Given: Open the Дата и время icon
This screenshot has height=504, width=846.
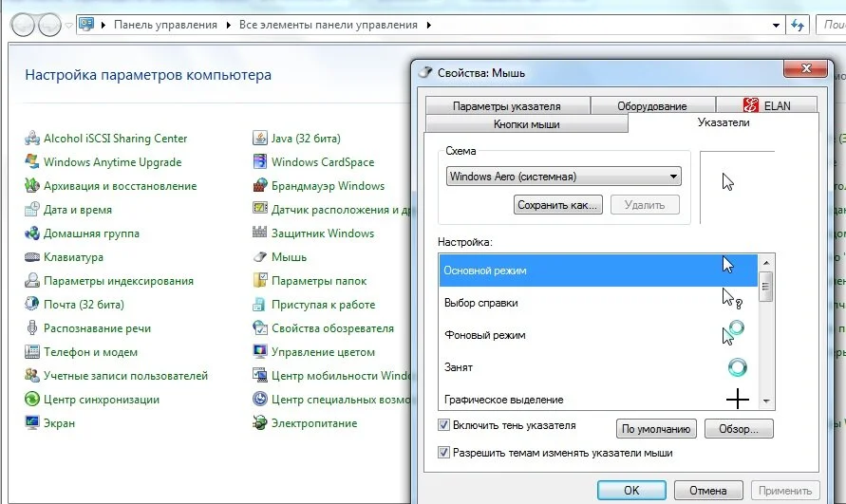Looking at the screenshot, I should coord(32,210).
